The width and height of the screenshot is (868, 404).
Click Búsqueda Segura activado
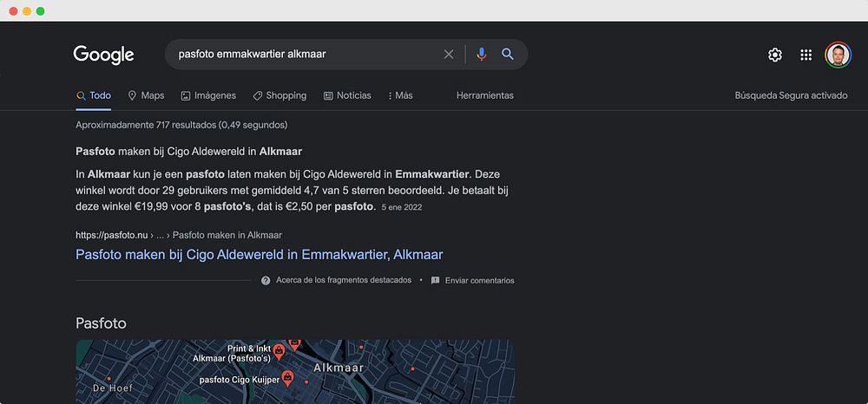[x=791, y=95]
